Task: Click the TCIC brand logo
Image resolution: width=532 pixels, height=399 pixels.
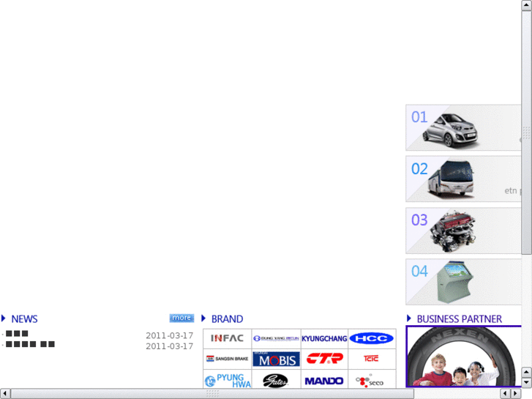Action: click(372, 359)
